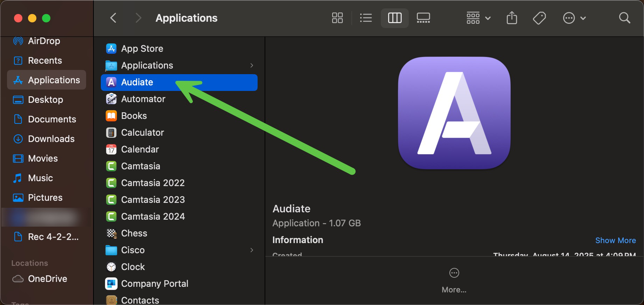Open the Action ellipsis menu in toolbar
The height and width of the screenshot is (305, 644).
coord(574,18)
